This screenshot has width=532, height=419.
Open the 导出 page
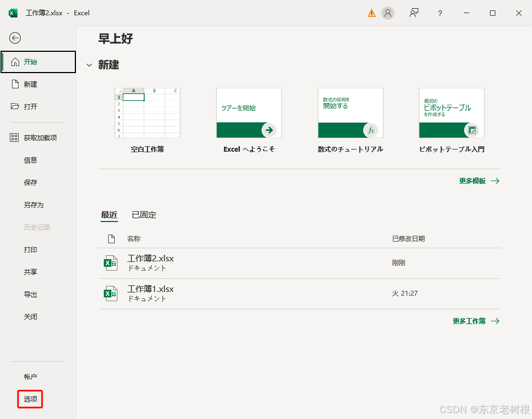(38, 294)
